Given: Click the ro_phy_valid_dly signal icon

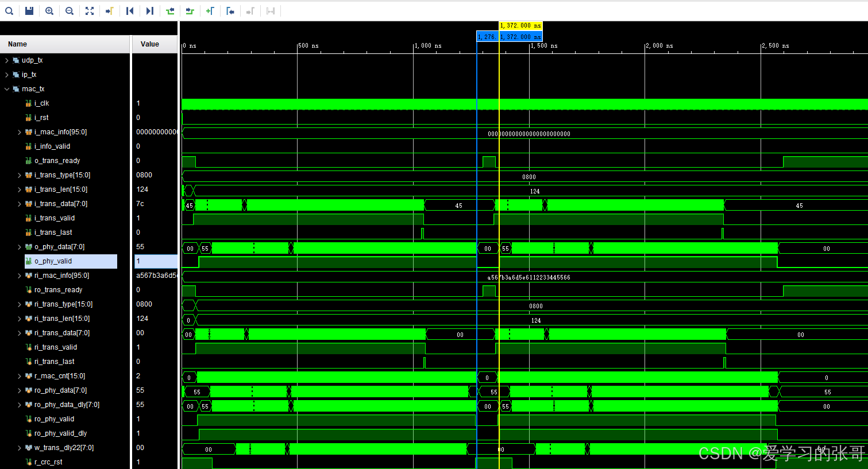Looking at the screenshot, I should pyautogui.click(x=29, y=433).
